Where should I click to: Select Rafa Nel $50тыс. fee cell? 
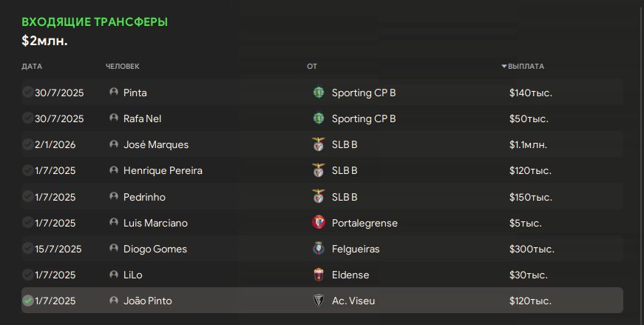[x=528, y=118]
